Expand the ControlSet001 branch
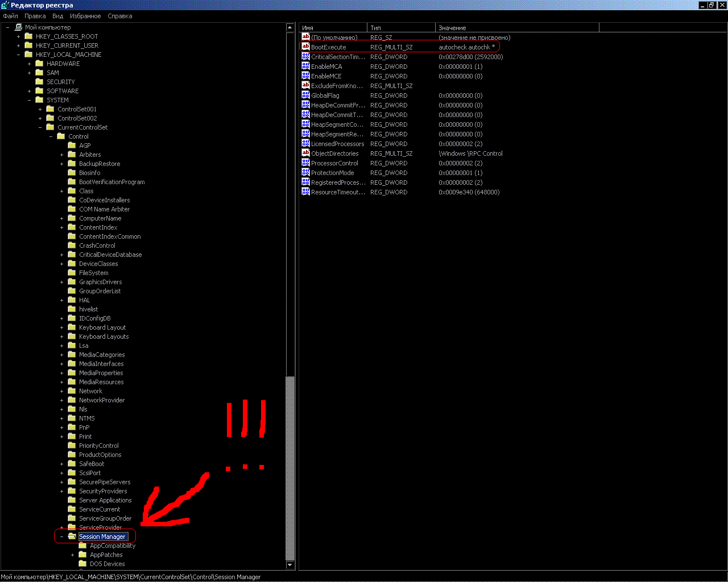This screenshot has height=582, width=728. point(40,109)
